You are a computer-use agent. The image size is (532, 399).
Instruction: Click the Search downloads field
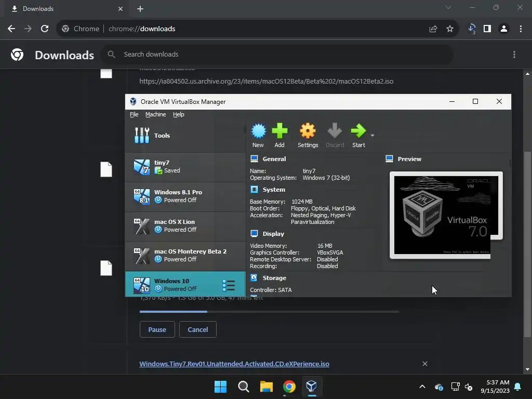(x=276, y=54)
